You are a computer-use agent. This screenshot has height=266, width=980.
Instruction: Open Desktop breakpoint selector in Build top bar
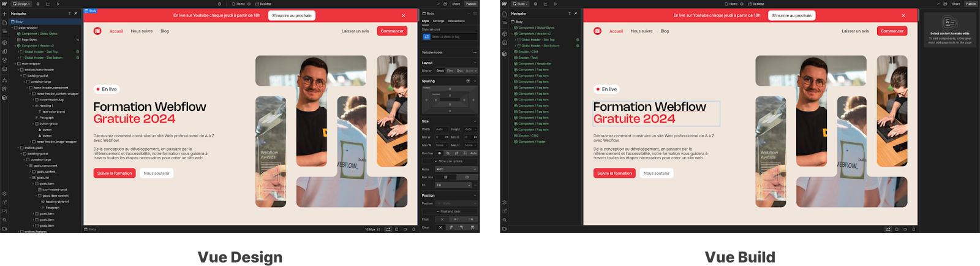coord(757,4)
